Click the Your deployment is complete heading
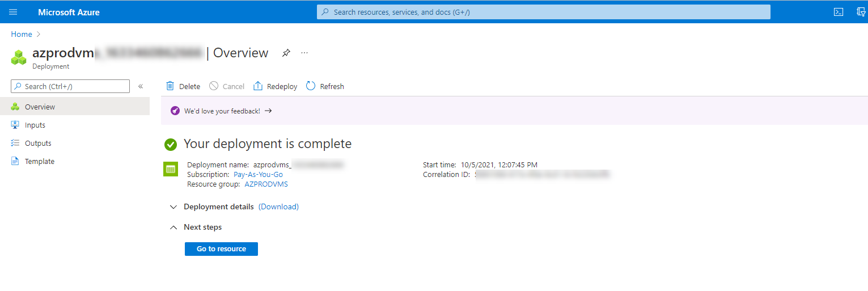Viewport: 868px width, 291px height. point(268,144)
